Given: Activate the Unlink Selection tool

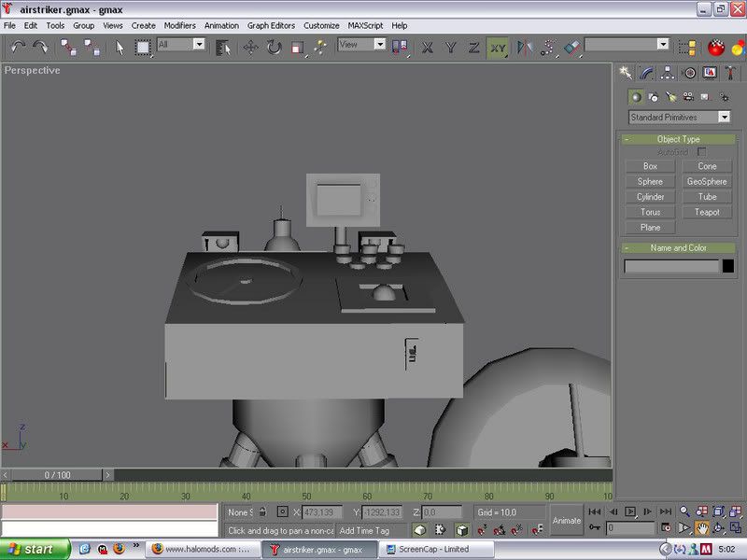Looking at the screenshot, I should [92, 48].
